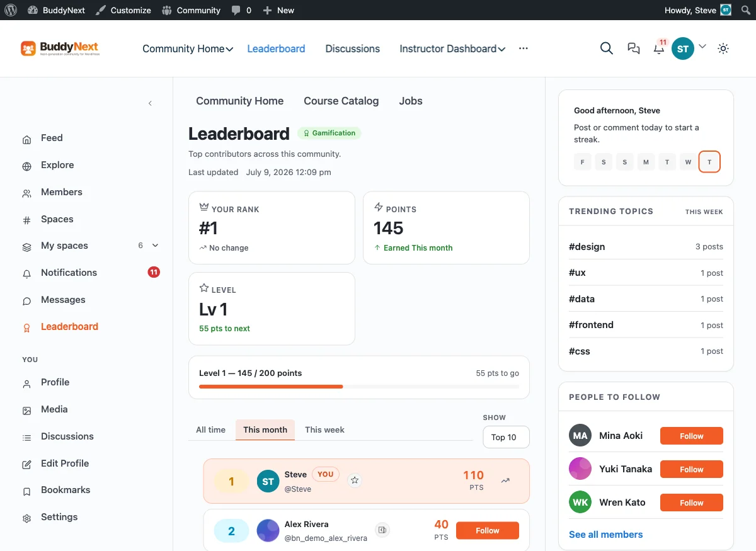This screenshot has height=551, width=756.
Task: Click Wren Kato's WK avatar
Action: (580, 503)
